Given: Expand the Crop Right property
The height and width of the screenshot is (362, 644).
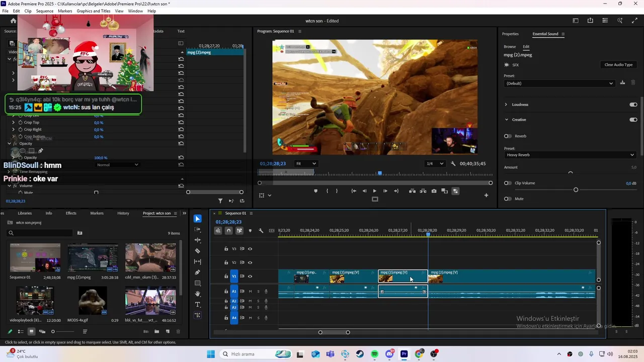Looking at the screenshot, I should (x=13, y=130).
